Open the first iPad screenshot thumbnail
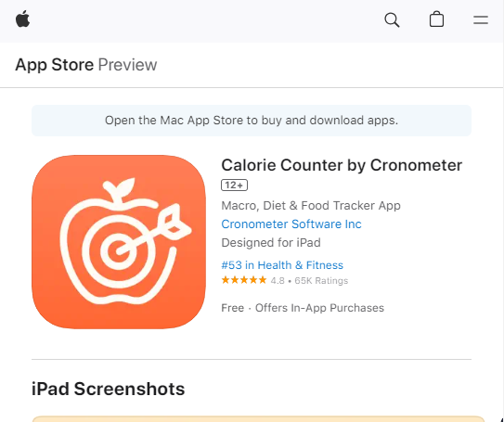The width and height of the screenshot is (504, 422). click(258, 419)
